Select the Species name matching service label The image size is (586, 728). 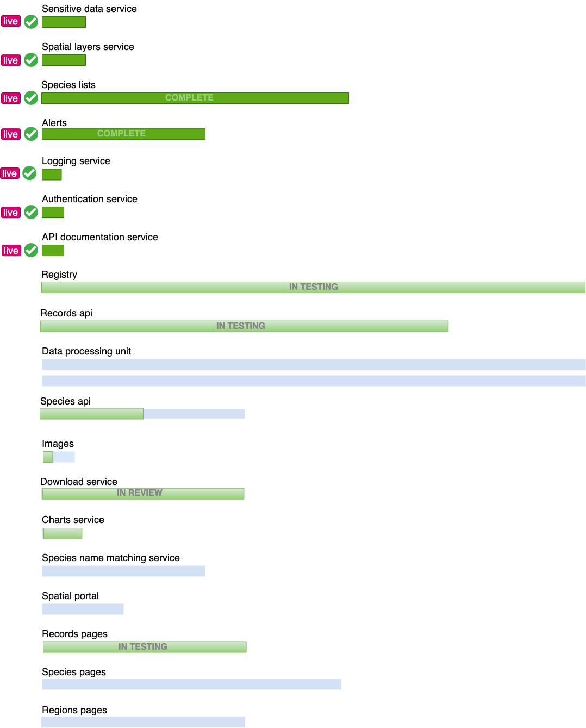[111, 558]
